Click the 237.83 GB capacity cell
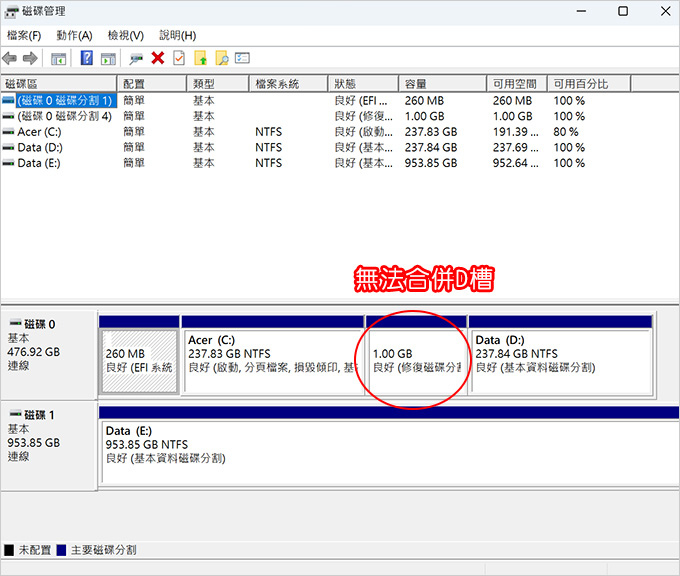This screenshot has width=680, height=576. (x=431, y=132)
